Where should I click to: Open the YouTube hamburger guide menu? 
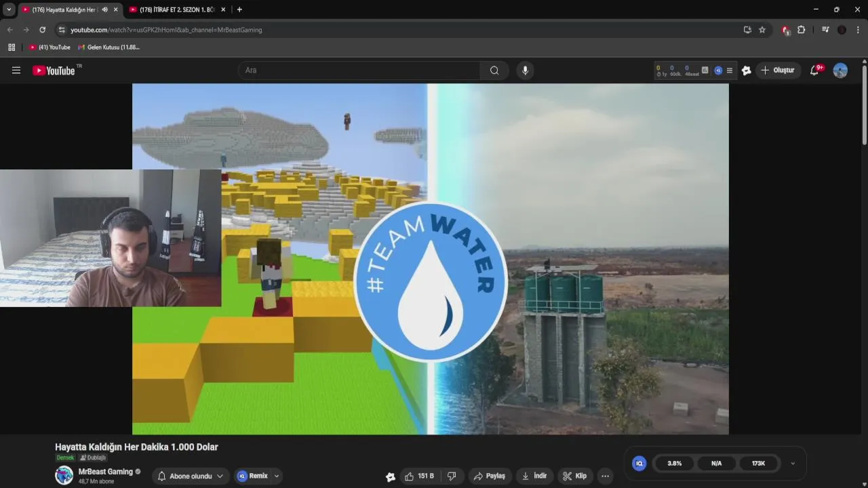[16, 70]
